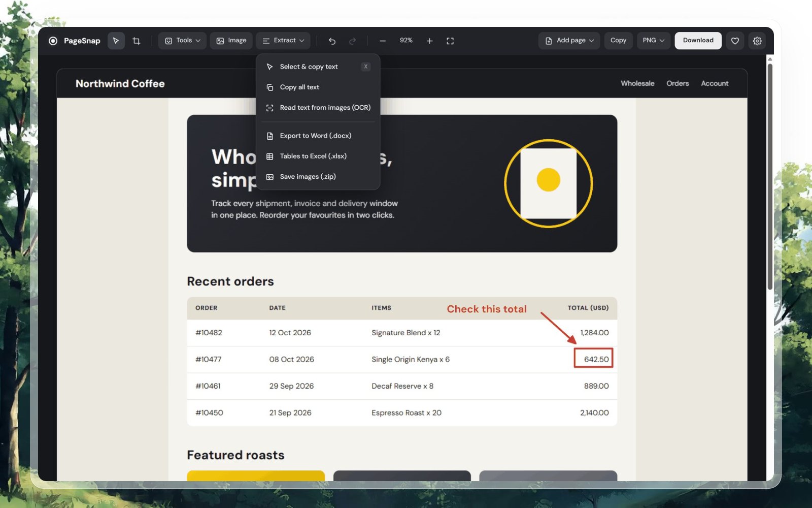812x508 pixels.
Task: Open the Add page dropdown
Action: (569, 41)
